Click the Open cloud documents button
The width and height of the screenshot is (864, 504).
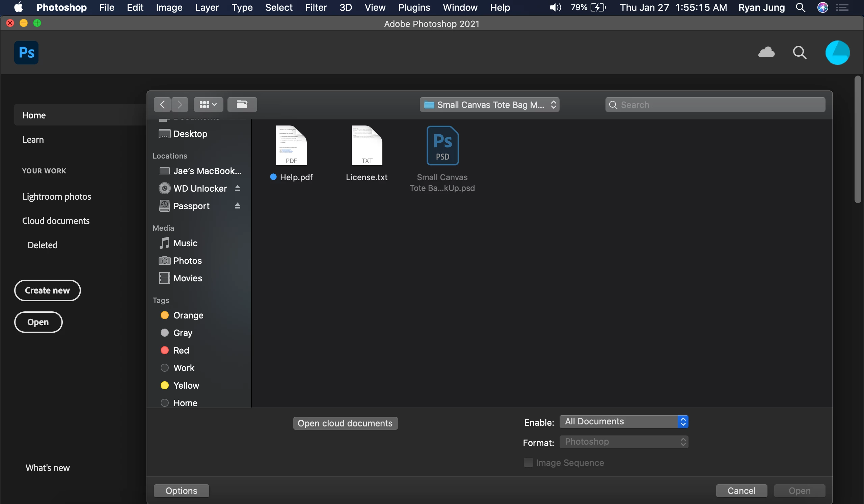pyautogui.click(x=345, y=423)
